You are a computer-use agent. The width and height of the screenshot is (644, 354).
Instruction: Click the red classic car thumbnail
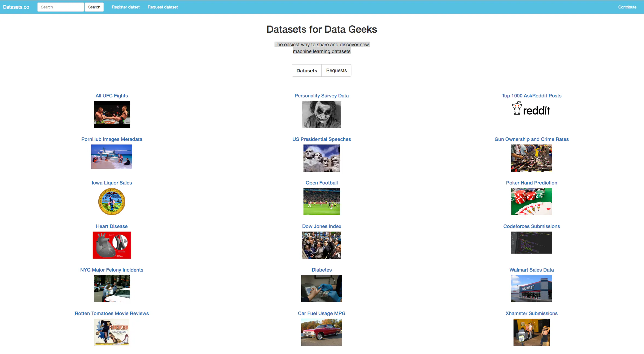tap(322, 332)
